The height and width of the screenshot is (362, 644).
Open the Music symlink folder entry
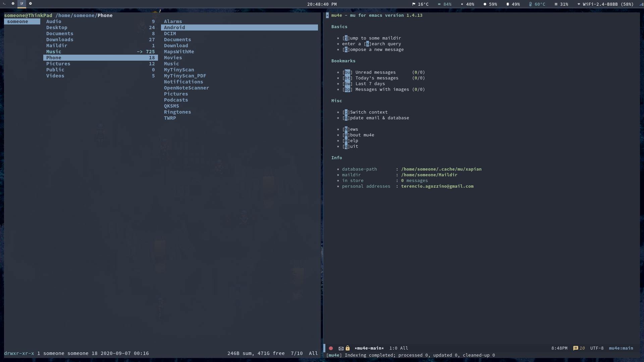point(54,52)
